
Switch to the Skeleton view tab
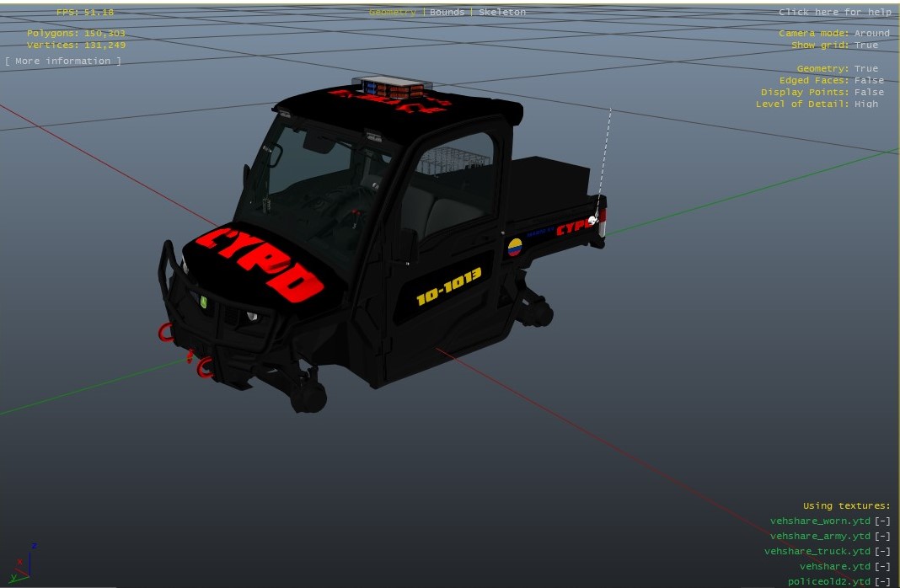point(501,13)
